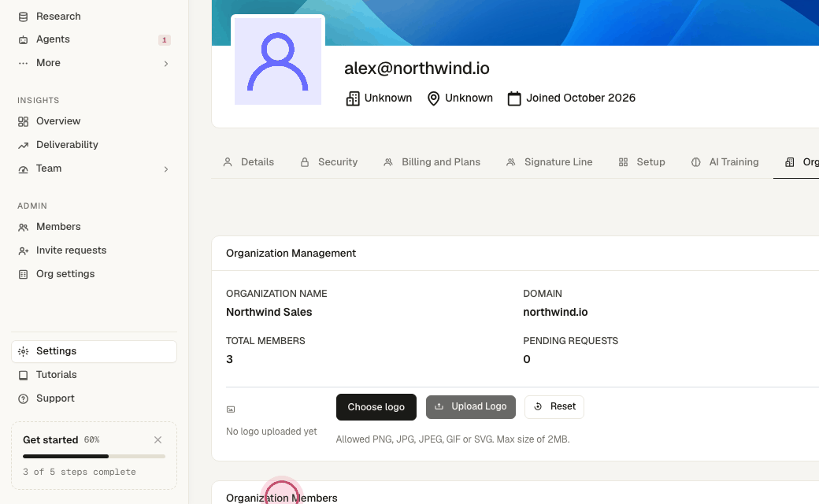Image resolution: width=819 pixels, height=504 pixels.
Task: Click the Northwind Sales organization name
Action: pos(269,312)
